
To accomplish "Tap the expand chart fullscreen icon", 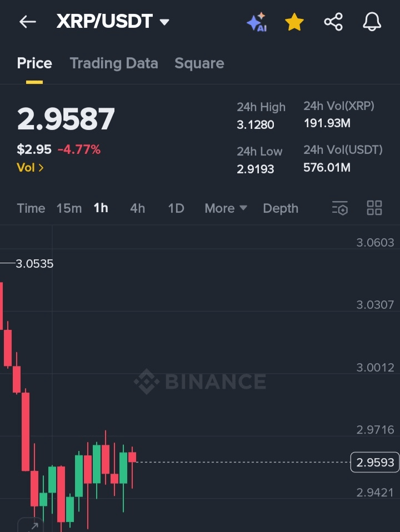I will pos(31,525).
